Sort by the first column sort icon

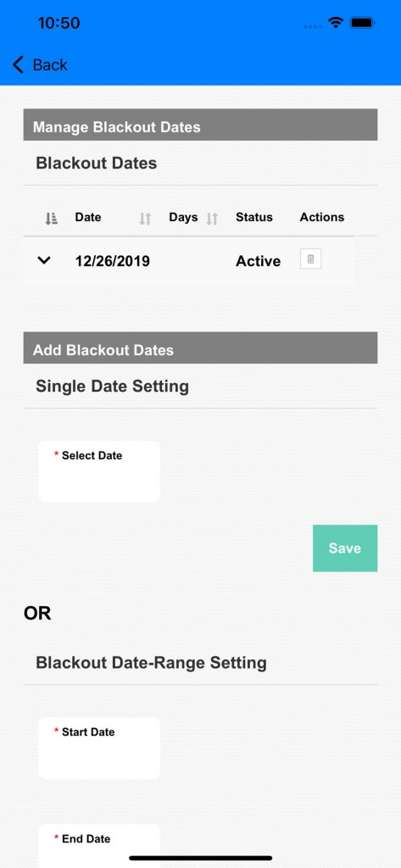click(x=52, y=219)
